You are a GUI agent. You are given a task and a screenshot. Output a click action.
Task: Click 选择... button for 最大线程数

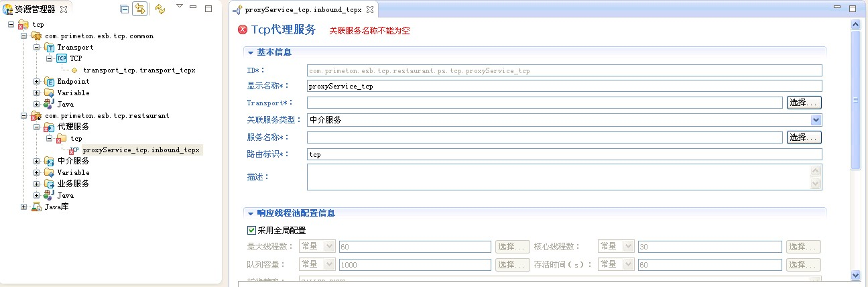[x=513, y=247]
